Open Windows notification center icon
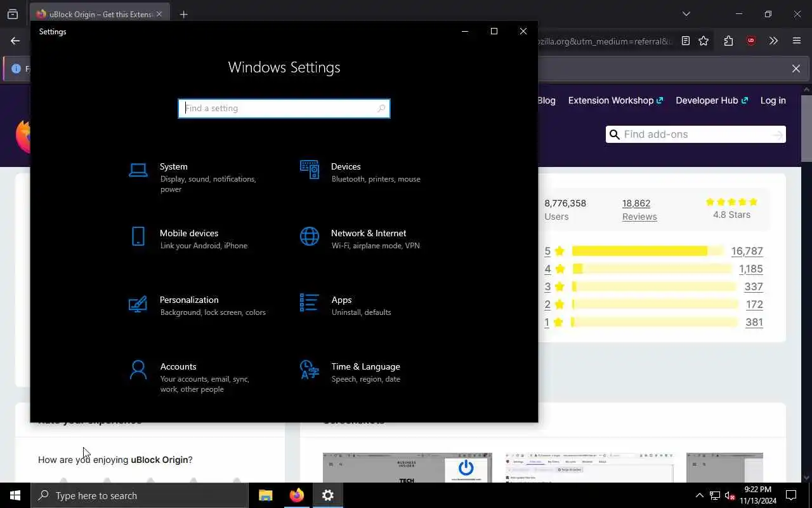 (792, 495)
